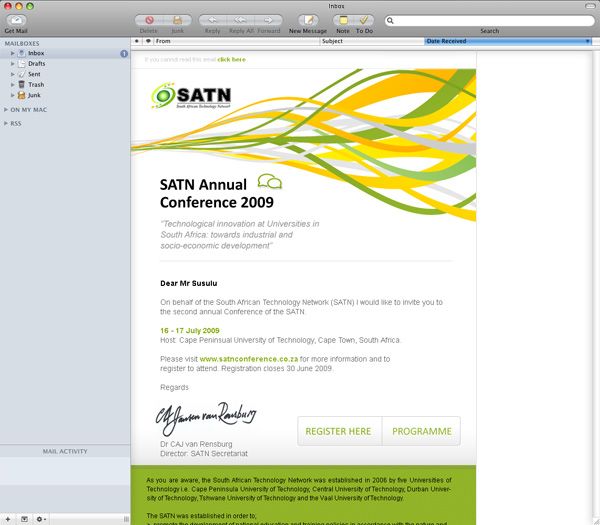Screen dimensions: 600x525
Task: Mark message with Junk toolbar icon
Action: tap(178, 20)
